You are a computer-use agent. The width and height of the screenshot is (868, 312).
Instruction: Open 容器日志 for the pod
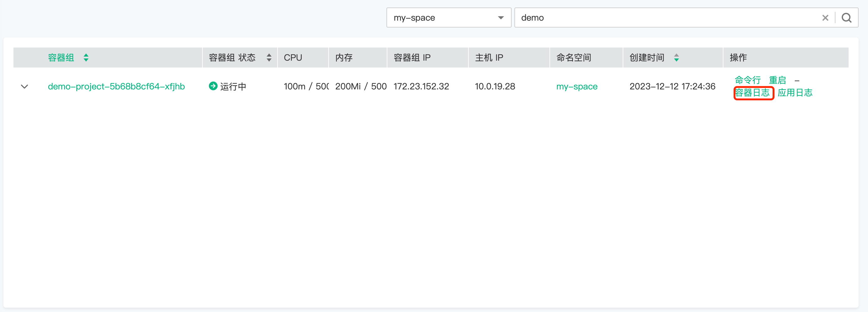(752, 93)
